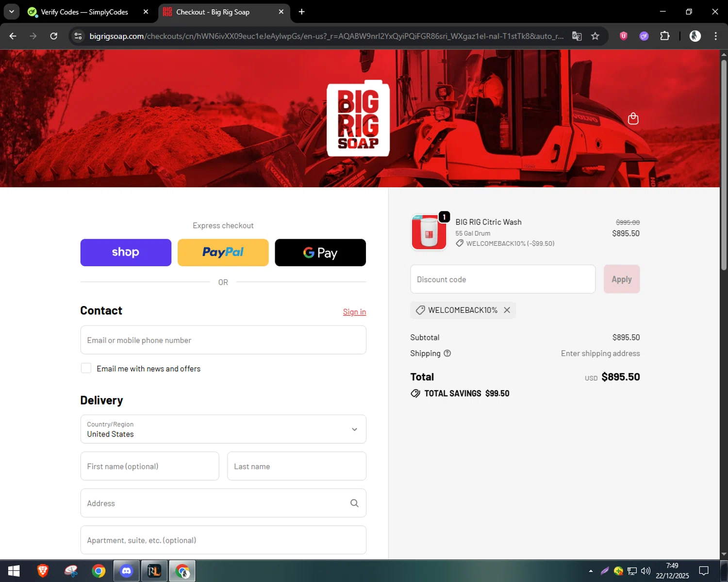Screen dimensions: 728x582
Task: Open the red shield extension icon
Action: click(624, 36)
